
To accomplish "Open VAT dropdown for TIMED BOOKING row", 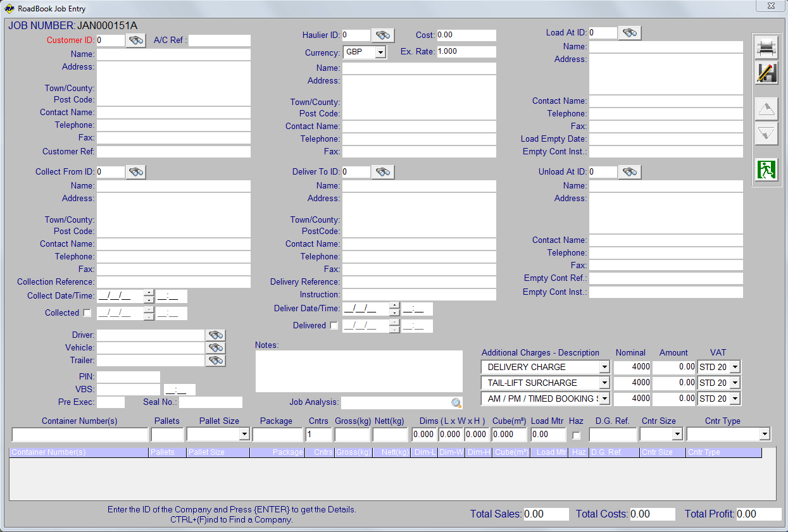I will tap(734, 399).
